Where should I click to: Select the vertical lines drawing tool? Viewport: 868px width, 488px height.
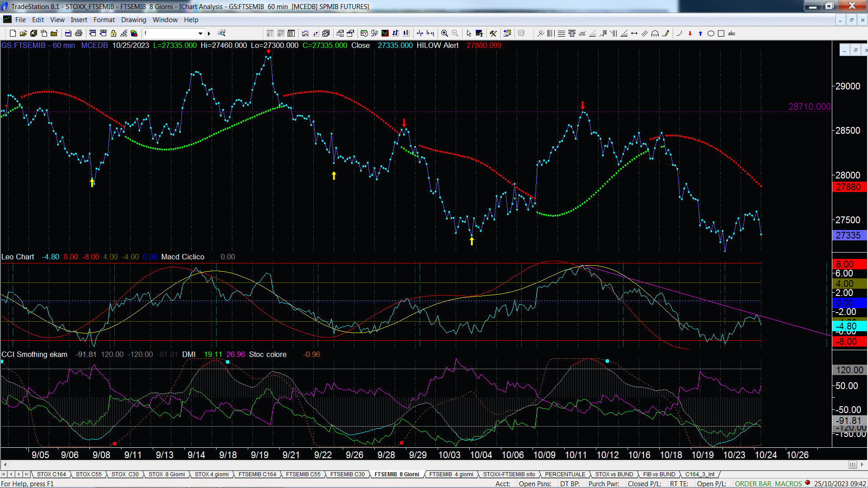pos(551,33)
